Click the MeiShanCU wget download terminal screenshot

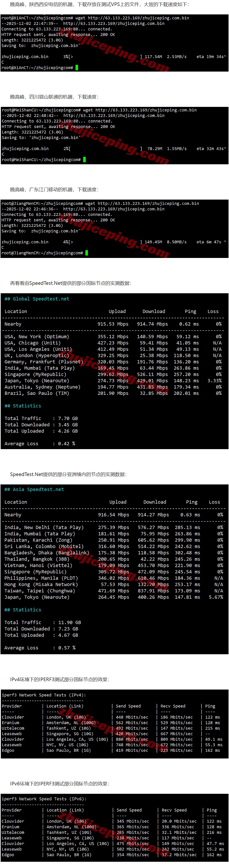coord(114,135)
